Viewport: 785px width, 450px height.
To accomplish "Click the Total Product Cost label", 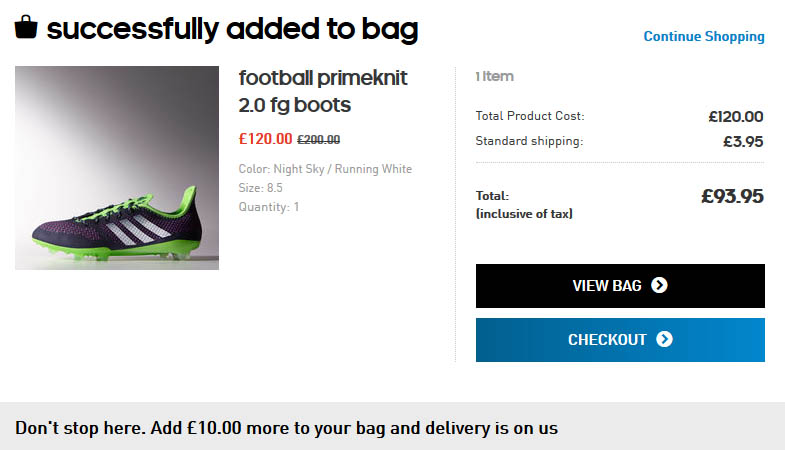I will [x=530, y=116].
